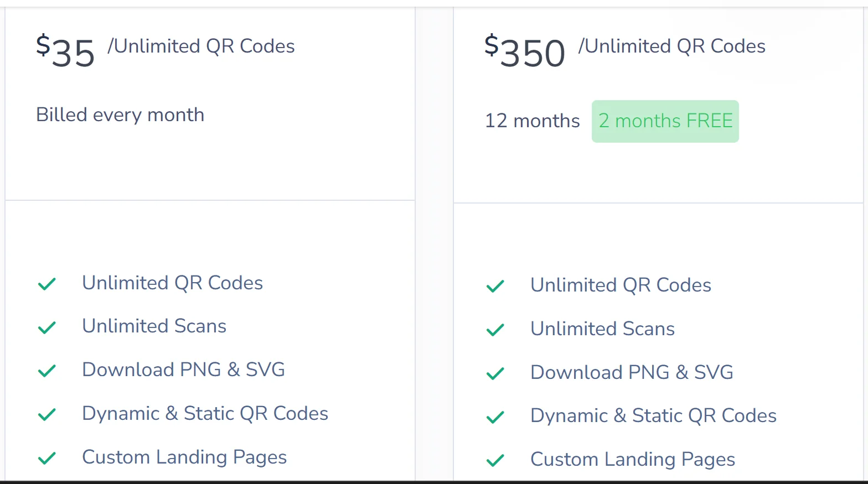
Task: Click checkmark next to Unlimited Scans in monthly plan
Action: click(47, 327)
